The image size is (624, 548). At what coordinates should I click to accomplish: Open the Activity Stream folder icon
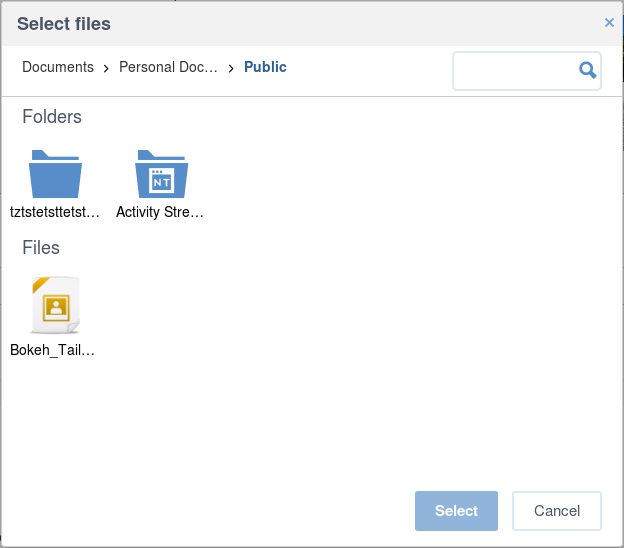pos(161,174)
